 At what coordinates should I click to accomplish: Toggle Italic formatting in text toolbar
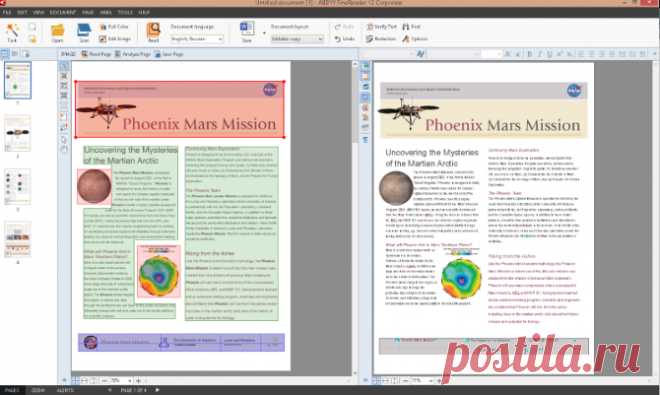pos(540,54)
